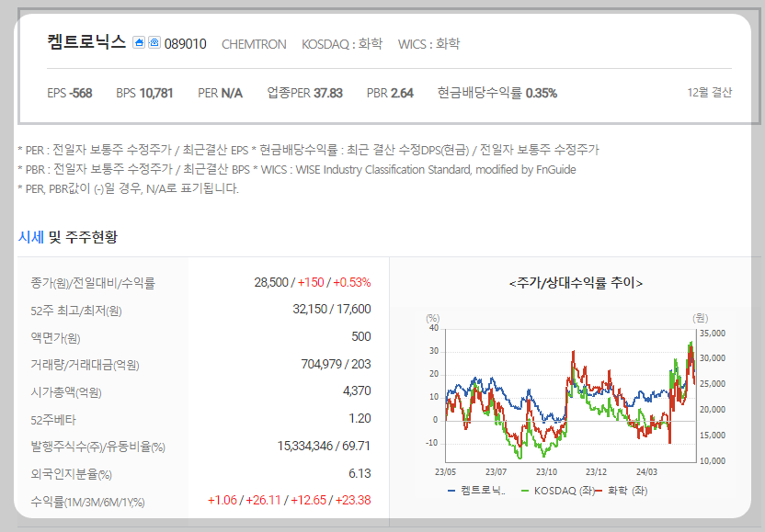Click the 액면가(원) row label

(x=55, y=338)
